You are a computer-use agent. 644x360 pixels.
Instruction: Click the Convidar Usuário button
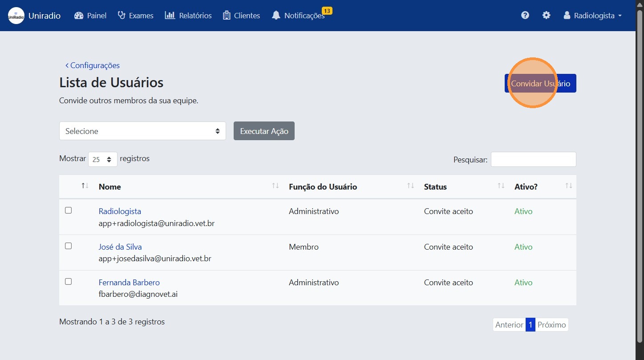pos(540,83)
